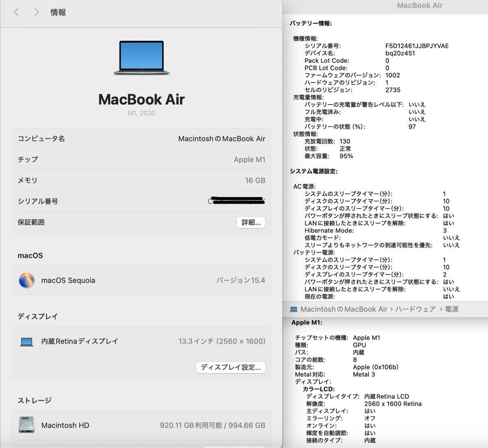Click the built-in Retina display laptop icon
Viewport: 488px width, 448px height.
(x=27, y=342)
